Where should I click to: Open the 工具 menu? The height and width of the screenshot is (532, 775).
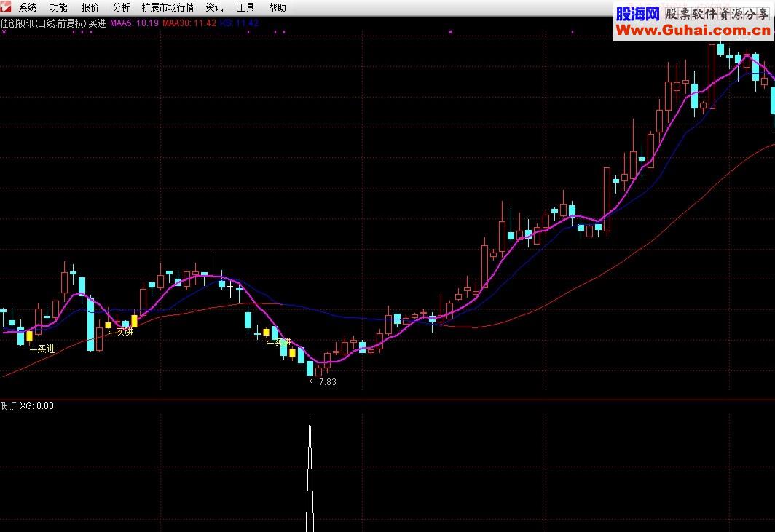[x=245, y=7]
